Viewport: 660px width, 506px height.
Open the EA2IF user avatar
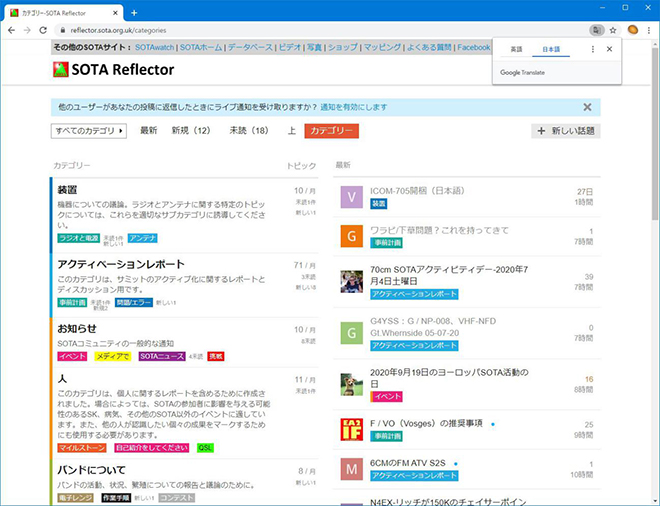click(351, 429)
